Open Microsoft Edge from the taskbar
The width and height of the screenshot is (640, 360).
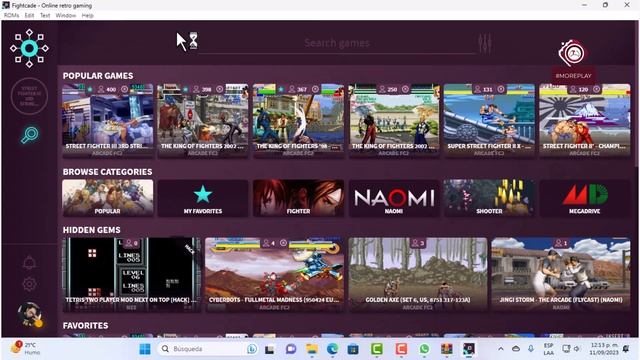pyautogui.click(x=332, y=349)
